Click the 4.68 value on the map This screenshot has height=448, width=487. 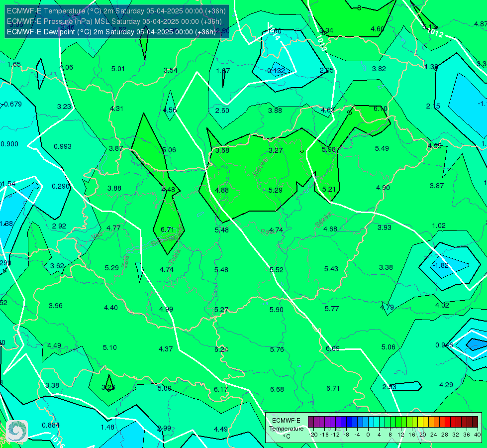(330, 229)
